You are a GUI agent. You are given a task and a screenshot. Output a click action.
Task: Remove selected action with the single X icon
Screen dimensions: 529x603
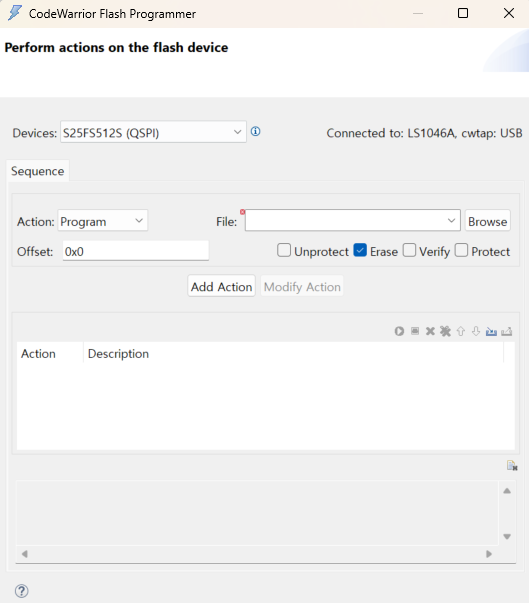(x=430, y=331)
